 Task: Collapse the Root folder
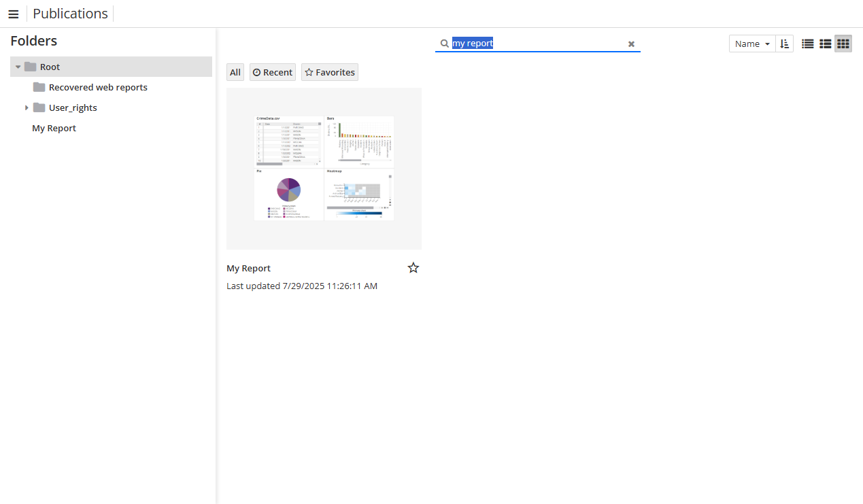pyautogui.click(x=17, y=67)
